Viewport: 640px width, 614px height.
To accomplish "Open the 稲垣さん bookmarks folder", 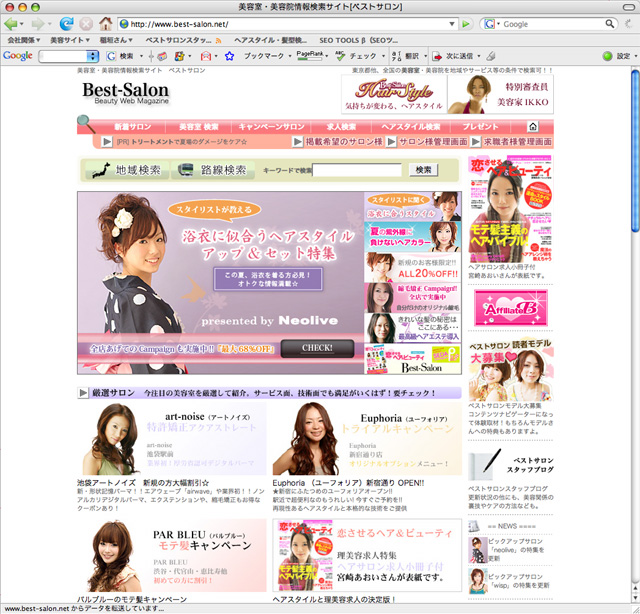I will point(116,40).
